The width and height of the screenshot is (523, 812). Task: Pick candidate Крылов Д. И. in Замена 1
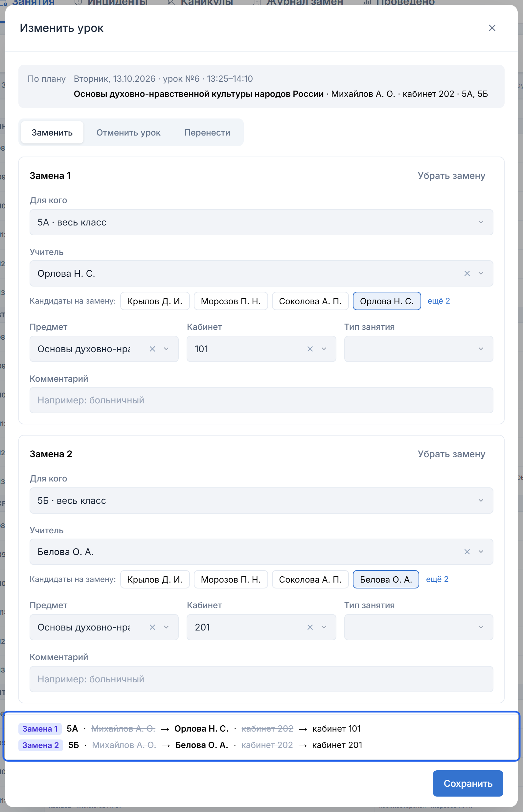tap(155, 301)
